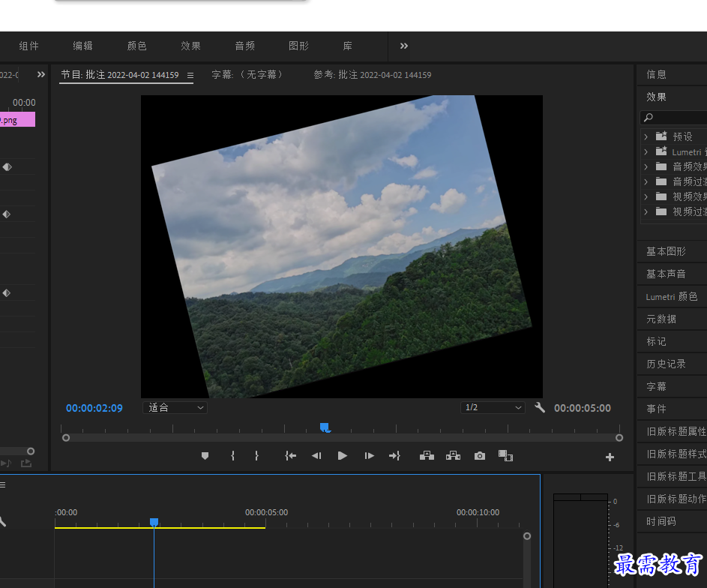Click the tilted video preview image
This screenshot has height=588, width=707.
[x=342, y=246]
